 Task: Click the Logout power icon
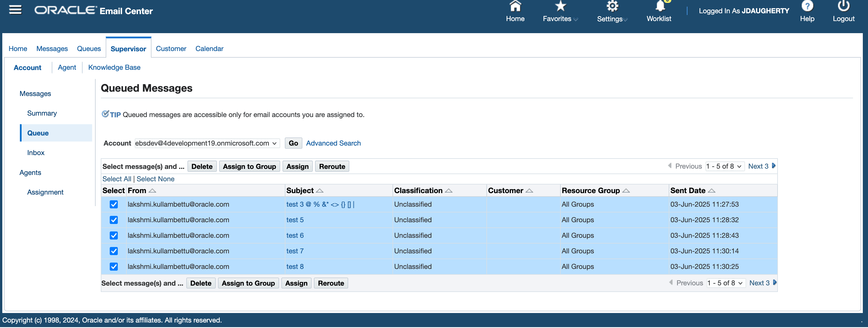[x=844, y=6]
